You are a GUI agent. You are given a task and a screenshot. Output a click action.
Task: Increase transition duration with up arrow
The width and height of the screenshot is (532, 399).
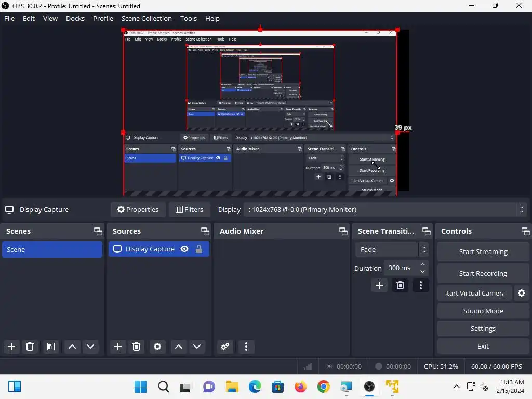pyautogui.click(x=422, y=264)
